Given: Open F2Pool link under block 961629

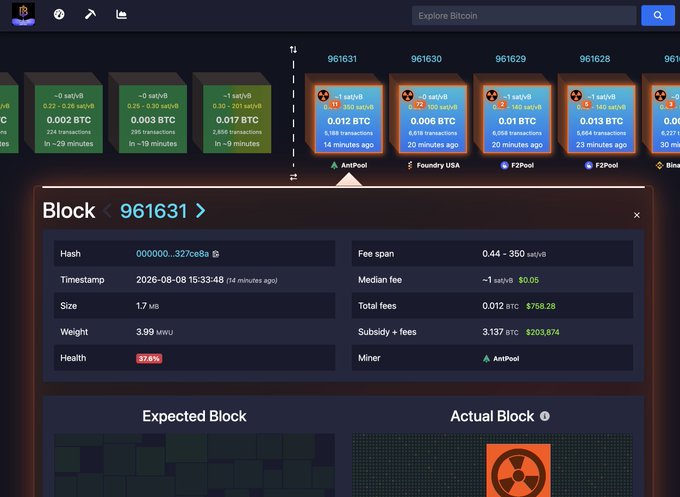Looking at the screenshot, I should (x=517, y=165).
